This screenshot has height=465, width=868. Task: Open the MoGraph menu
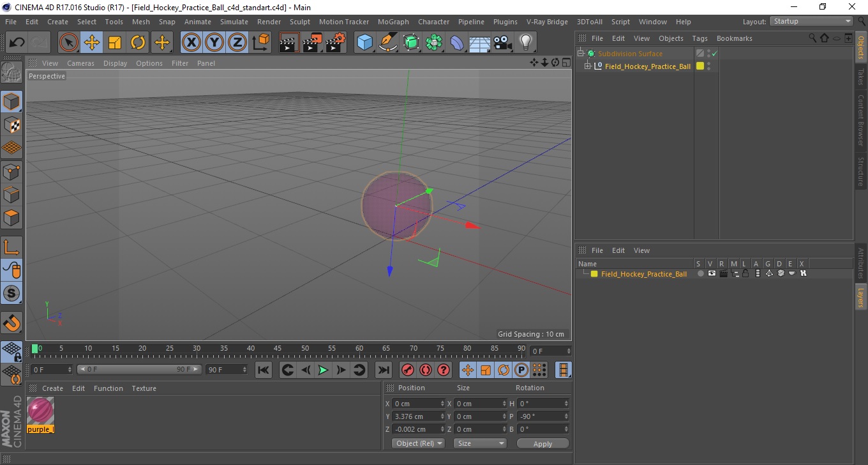(393, 22)
